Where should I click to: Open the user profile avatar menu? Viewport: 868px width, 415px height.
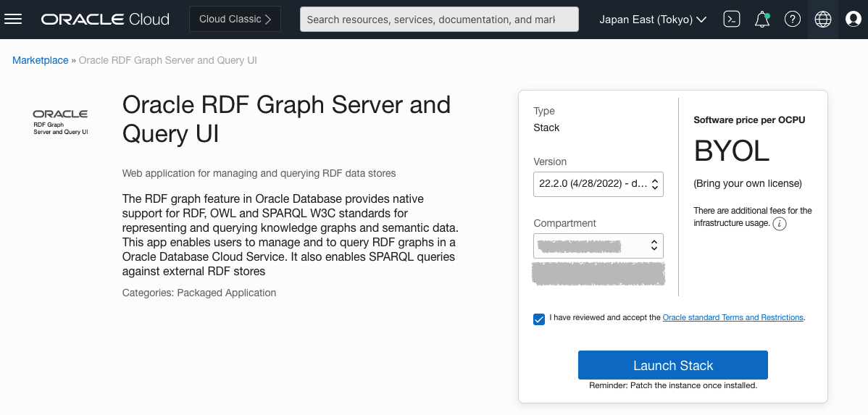pyautogui.click(x=854, y=20)
